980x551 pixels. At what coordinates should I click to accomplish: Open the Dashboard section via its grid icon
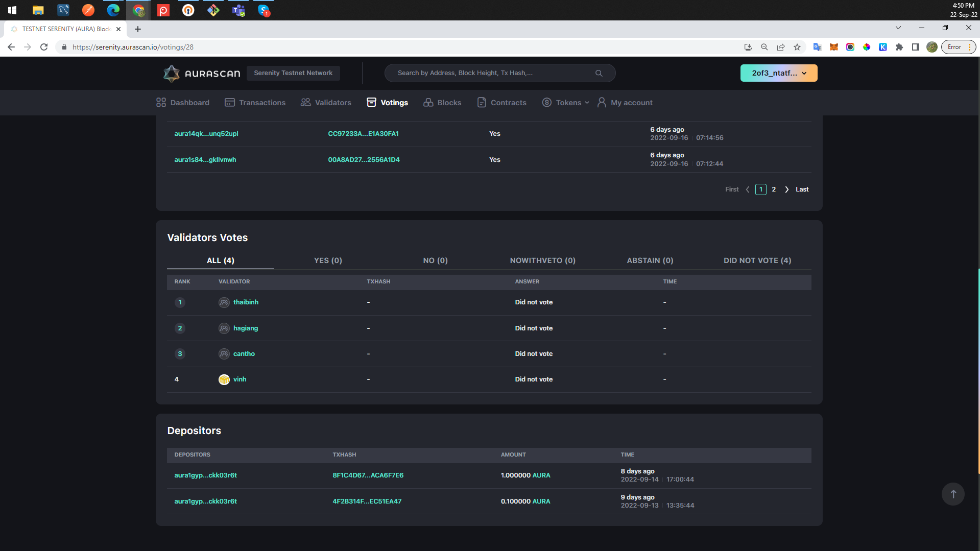pyautogui.click(x=160, y=102)
